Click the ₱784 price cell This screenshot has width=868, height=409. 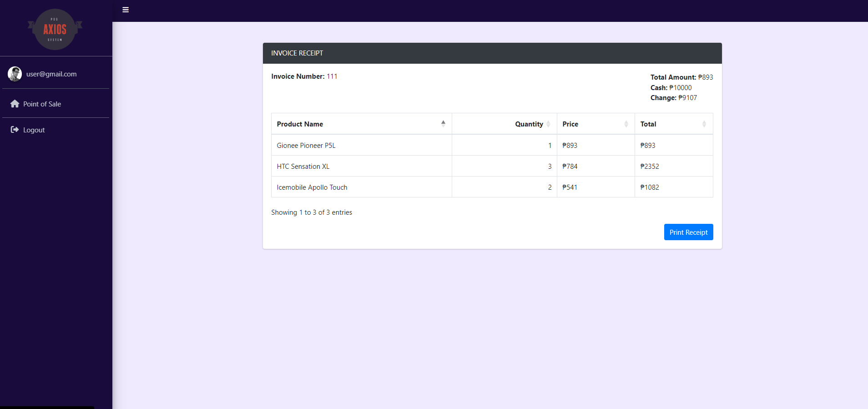coord(595,166)
